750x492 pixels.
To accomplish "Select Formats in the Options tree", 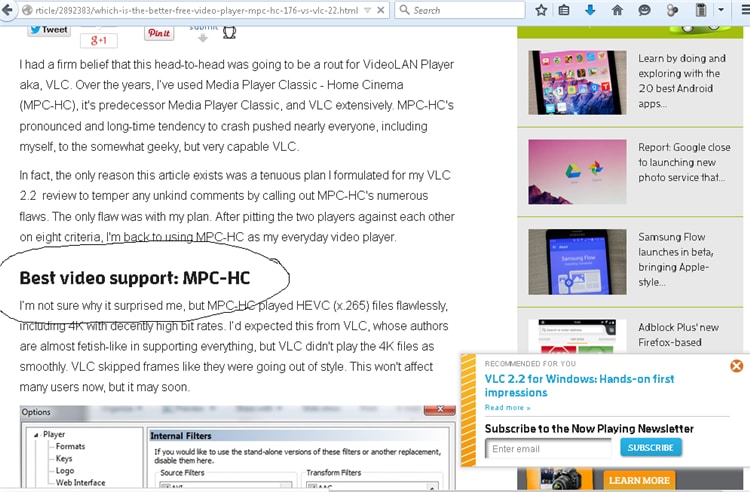I will 70,446.
